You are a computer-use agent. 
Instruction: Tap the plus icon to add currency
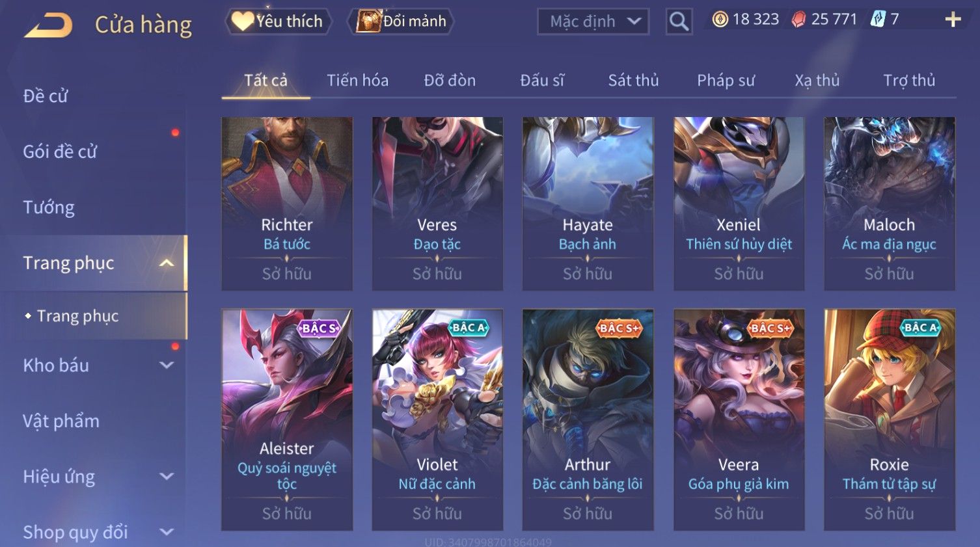953,20
